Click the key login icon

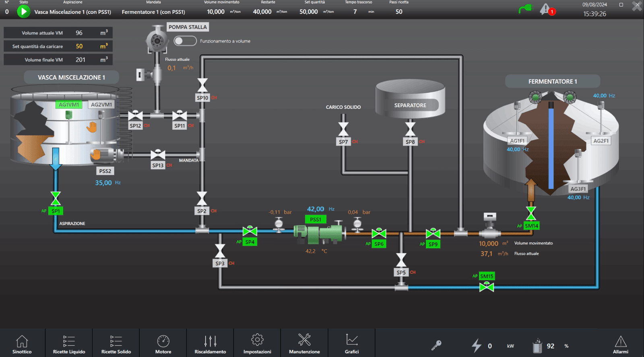436,345
